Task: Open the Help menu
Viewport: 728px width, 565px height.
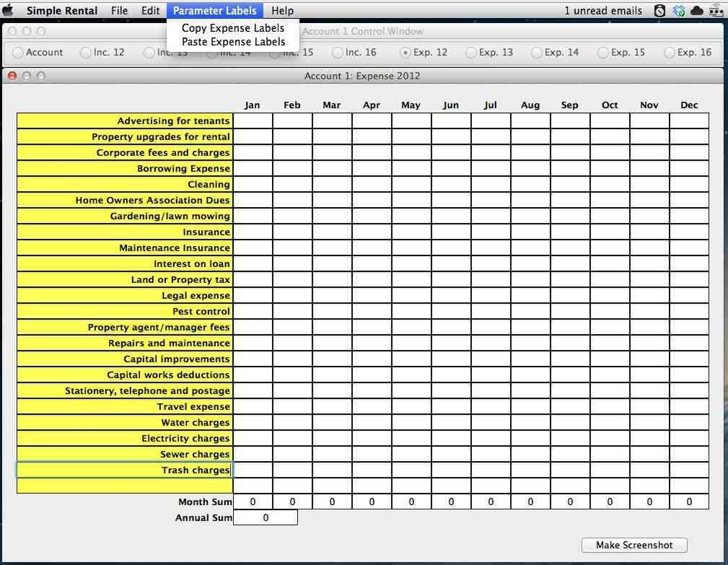Action: tap(282, 10)
